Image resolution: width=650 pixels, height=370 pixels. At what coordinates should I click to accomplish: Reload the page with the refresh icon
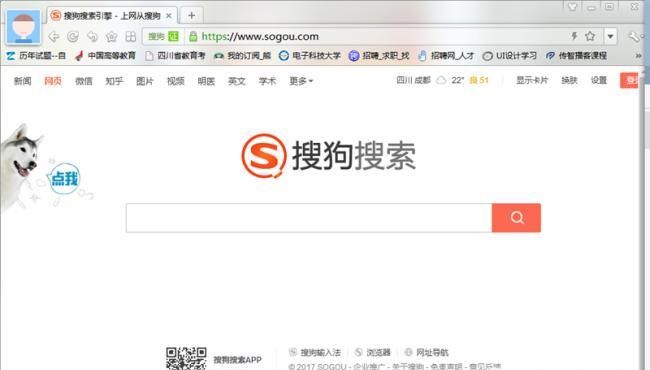pos(73,36)
